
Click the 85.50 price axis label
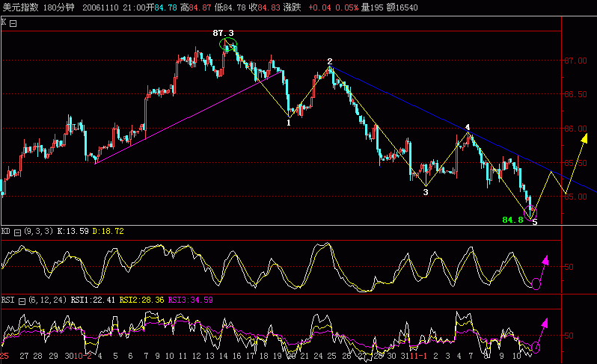point(575,163)
